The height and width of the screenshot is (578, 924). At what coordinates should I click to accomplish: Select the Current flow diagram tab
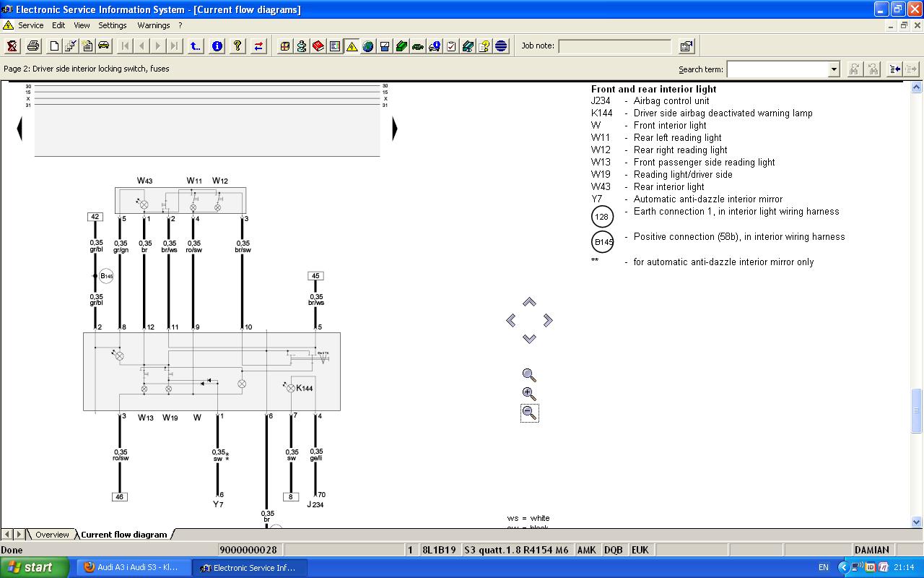(124, 535)
